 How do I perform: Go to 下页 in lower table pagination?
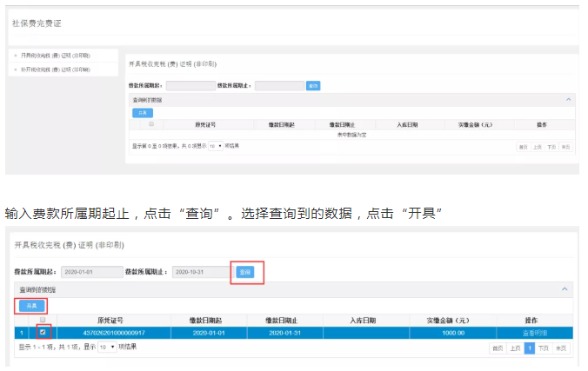tap(543, 348)
